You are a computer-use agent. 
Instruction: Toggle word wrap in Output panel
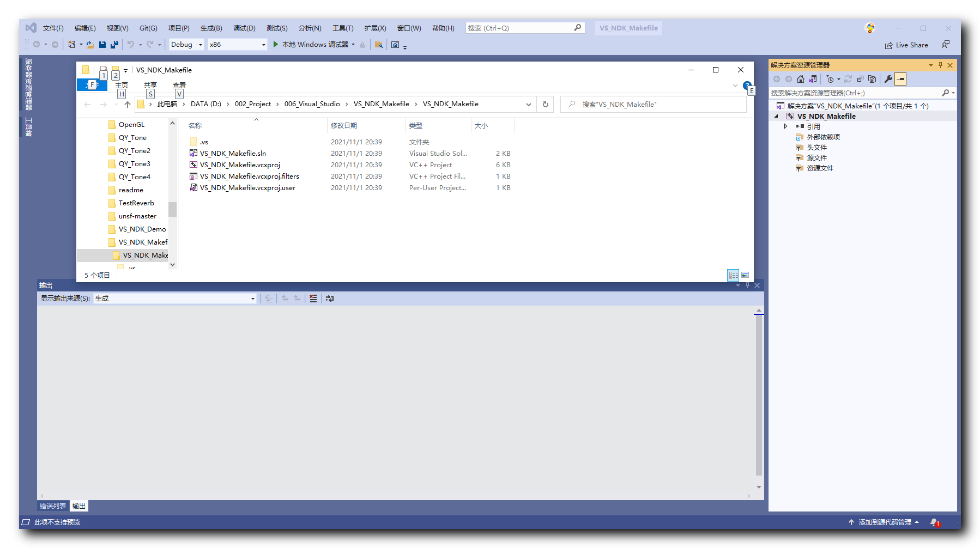pos(330,299)
